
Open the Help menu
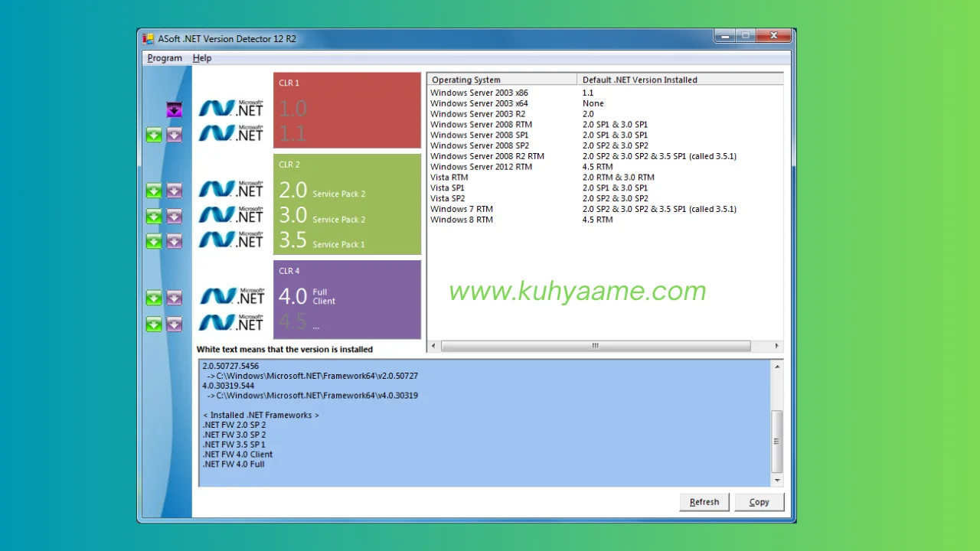[202, 58]
